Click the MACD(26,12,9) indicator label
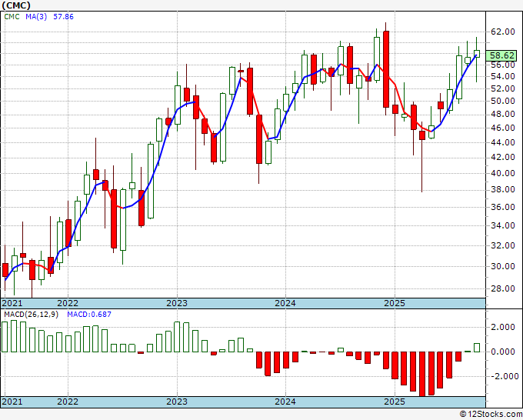523x420 pixels. click(31, 315)
